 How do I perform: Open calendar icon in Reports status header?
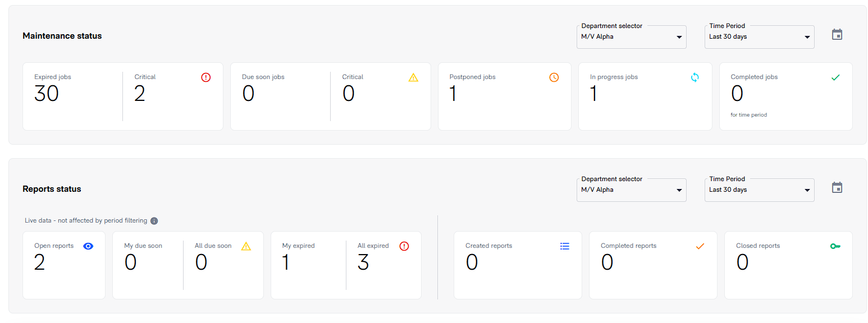click(x=837, y=188)
